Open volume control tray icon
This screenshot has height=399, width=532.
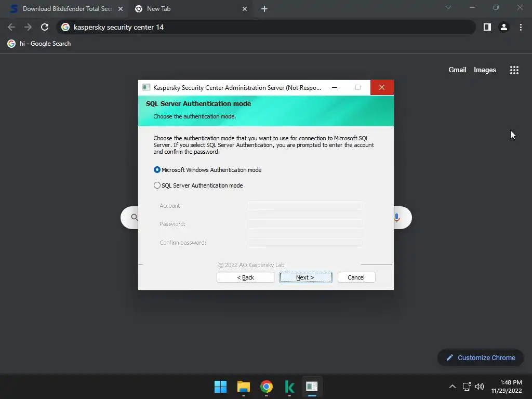click(x=480, y=387)
